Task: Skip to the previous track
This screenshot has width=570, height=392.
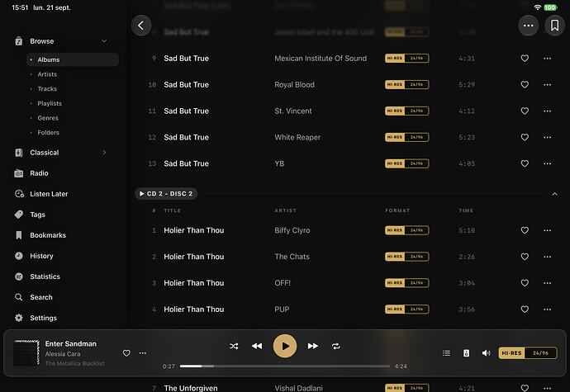Action: (x=257, y=347)
